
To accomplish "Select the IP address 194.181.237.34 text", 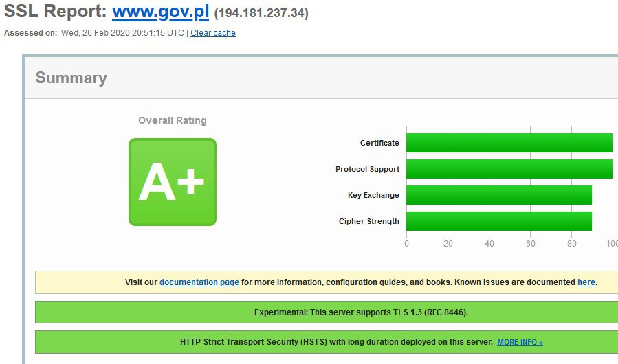I will pyautogui.click(x=261, y=13).
